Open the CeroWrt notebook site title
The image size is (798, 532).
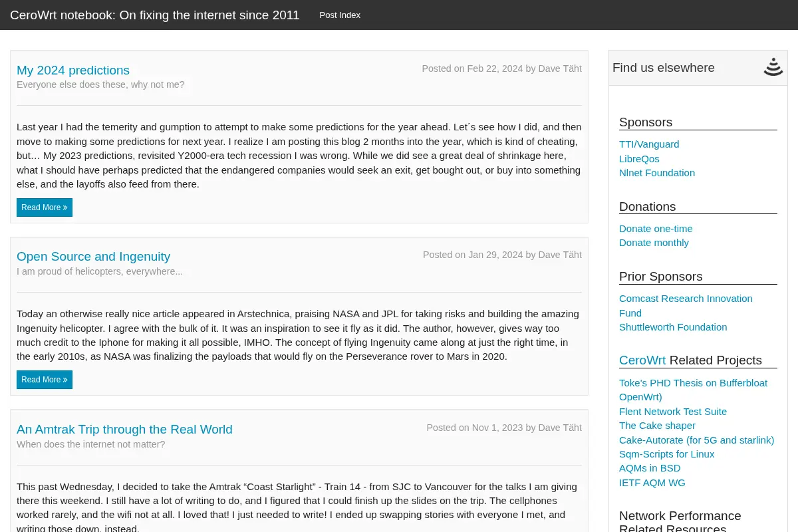tap(155, 15)
